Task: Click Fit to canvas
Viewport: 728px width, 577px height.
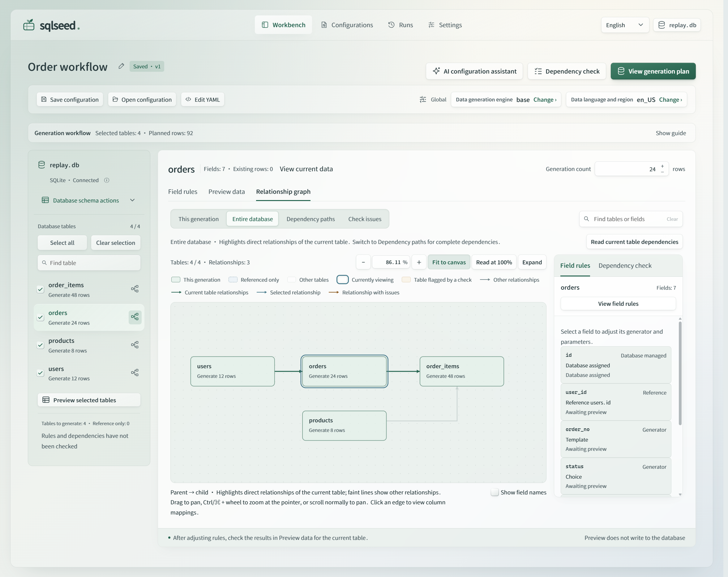Action: coord(449,262)
